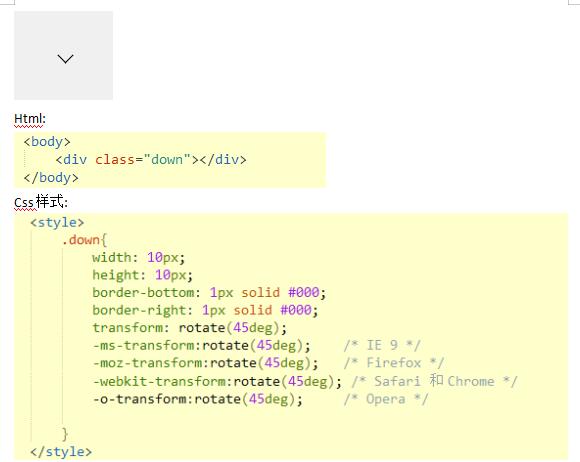Click the -o-transform property line
This screenshot has height=462, width=580.
pyautogui.click(x=198, y=399)
